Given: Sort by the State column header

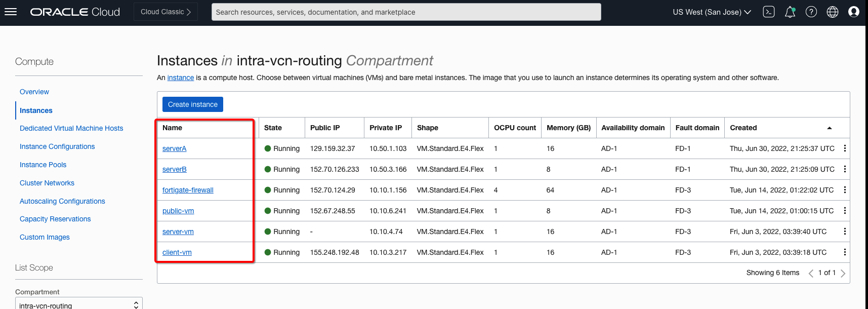Looking at the screenshot, I should tap(273, 128).
